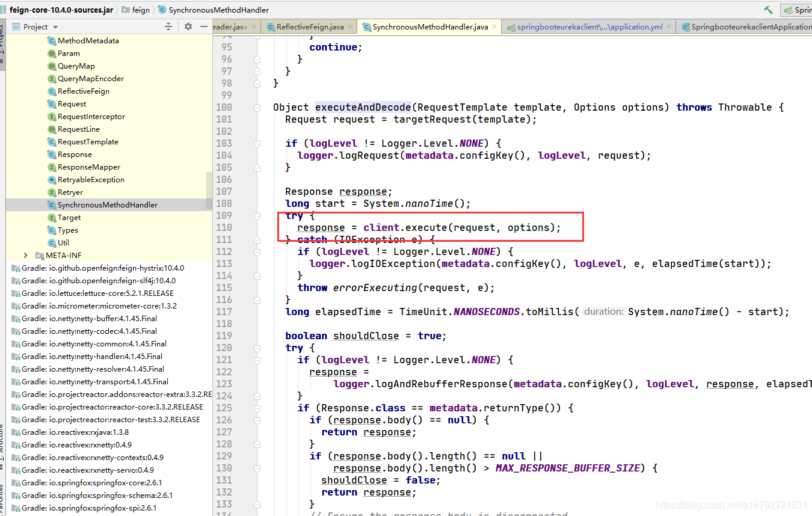This screenshot has width=812, height=516.
Task: Click the SynchronousMethodHandler breadcrumb
Action: (x=214, y=10)
